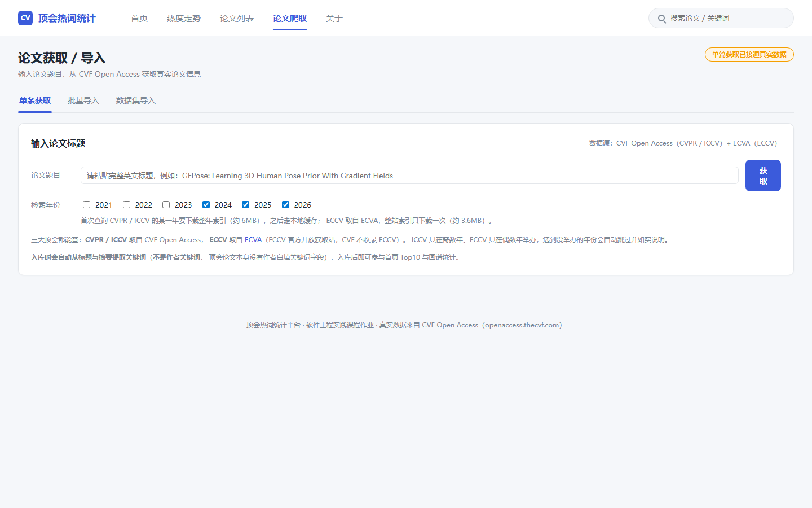Click the 三大顶会都能查 note text
This screenshot has width=812, height=508.
(x=350, y=240)
